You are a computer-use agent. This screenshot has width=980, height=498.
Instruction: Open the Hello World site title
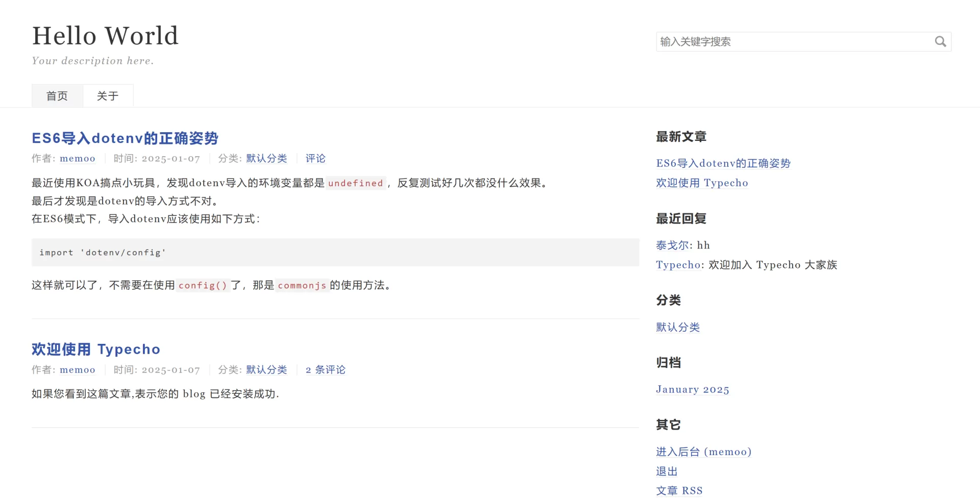[105, 36]
